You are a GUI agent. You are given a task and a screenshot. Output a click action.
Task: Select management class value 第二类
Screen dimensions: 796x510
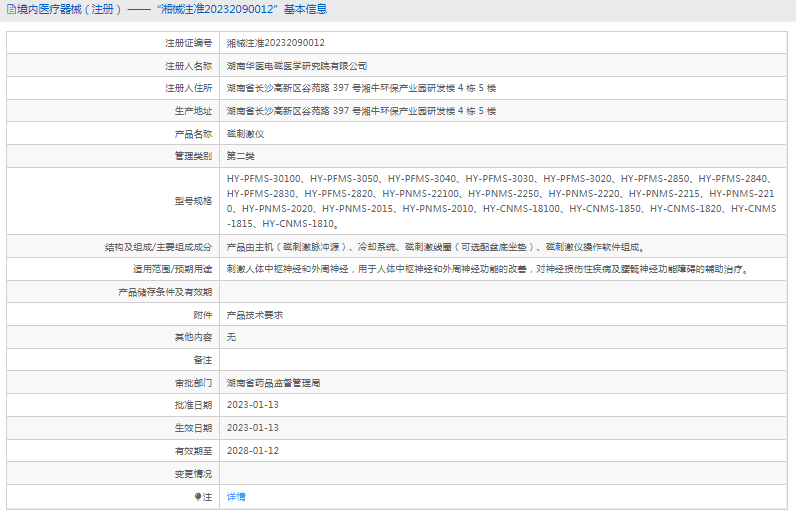(241, 156)
